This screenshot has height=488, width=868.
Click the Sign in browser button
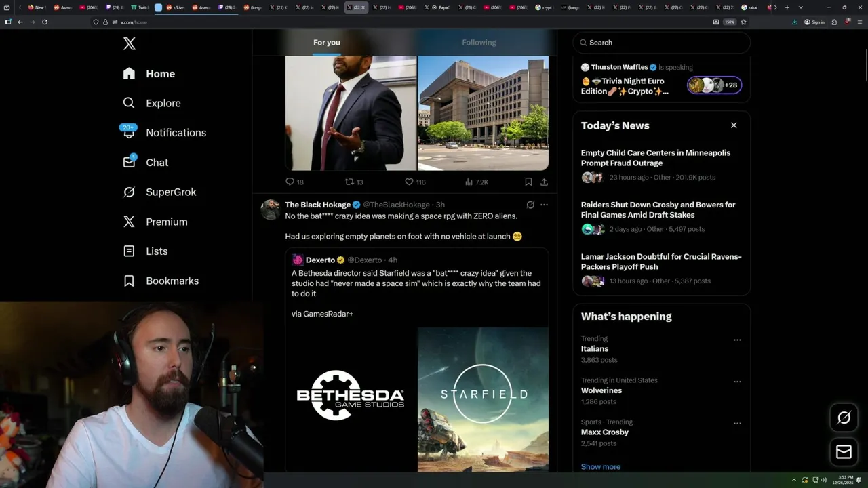click(814, 22)
